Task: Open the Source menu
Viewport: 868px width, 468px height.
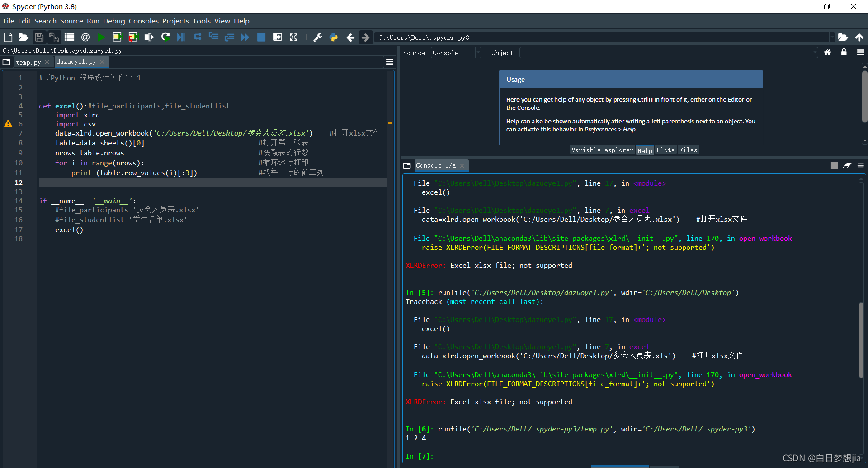Action: 71,21
